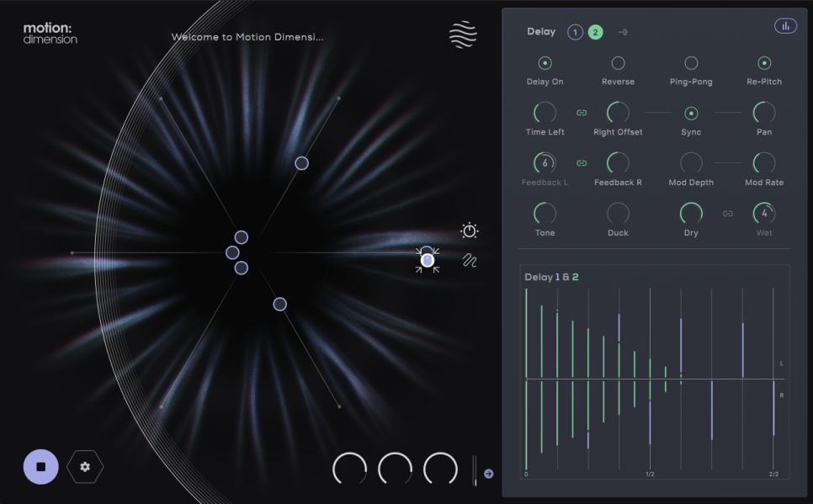Select the topmost node of the three clustered at center
This screenshot has height=504, width=813.
(x=241, y=237)
